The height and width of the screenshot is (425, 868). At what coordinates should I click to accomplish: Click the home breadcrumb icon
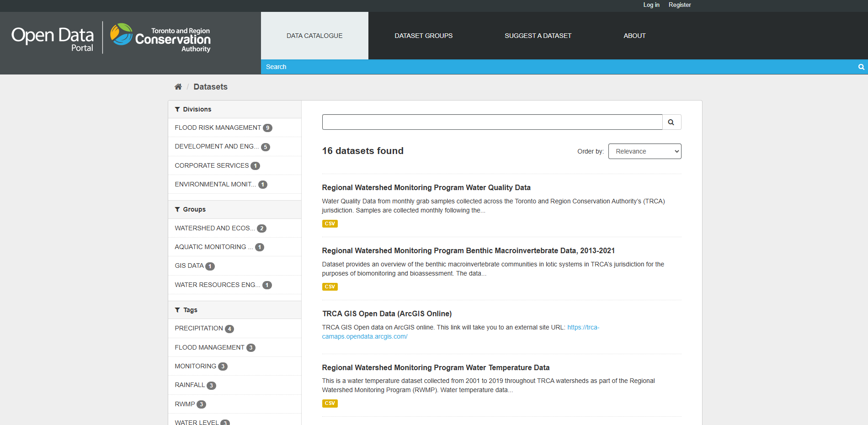(x=178, y=87)
